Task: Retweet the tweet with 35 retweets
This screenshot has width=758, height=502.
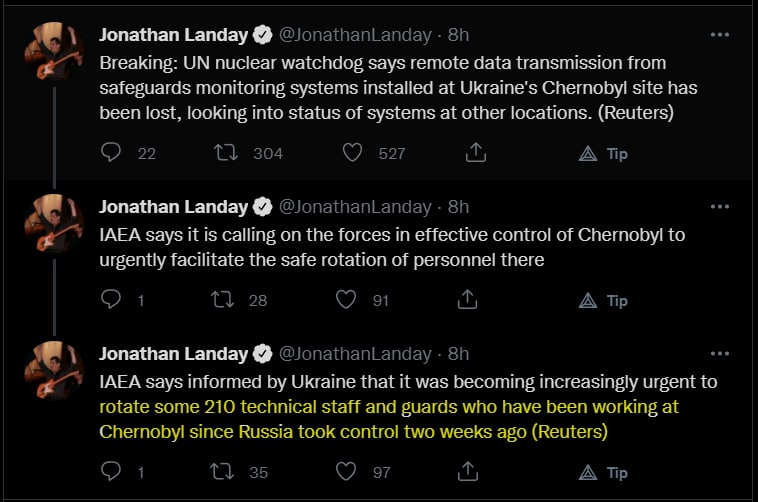Action: coord(227,471)
